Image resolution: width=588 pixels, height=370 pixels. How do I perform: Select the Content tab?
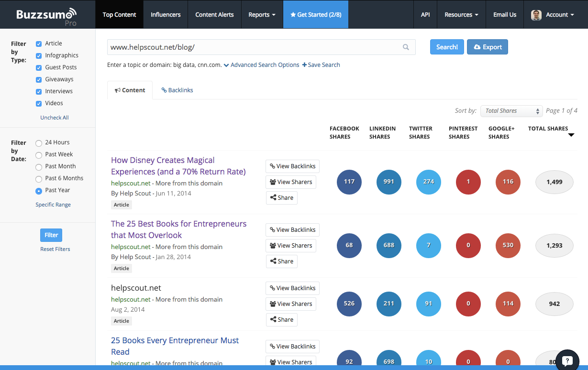tap(130, 90)
